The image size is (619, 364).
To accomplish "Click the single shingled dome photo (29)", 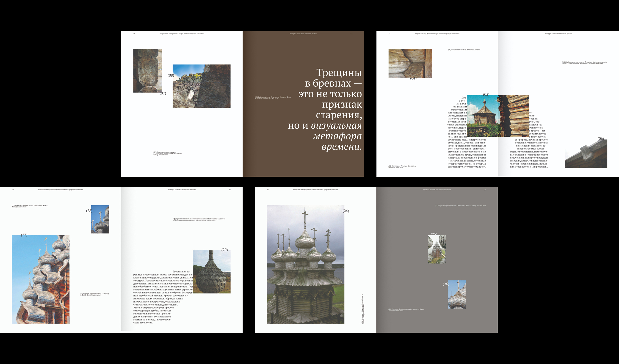I will coord(211,272).
